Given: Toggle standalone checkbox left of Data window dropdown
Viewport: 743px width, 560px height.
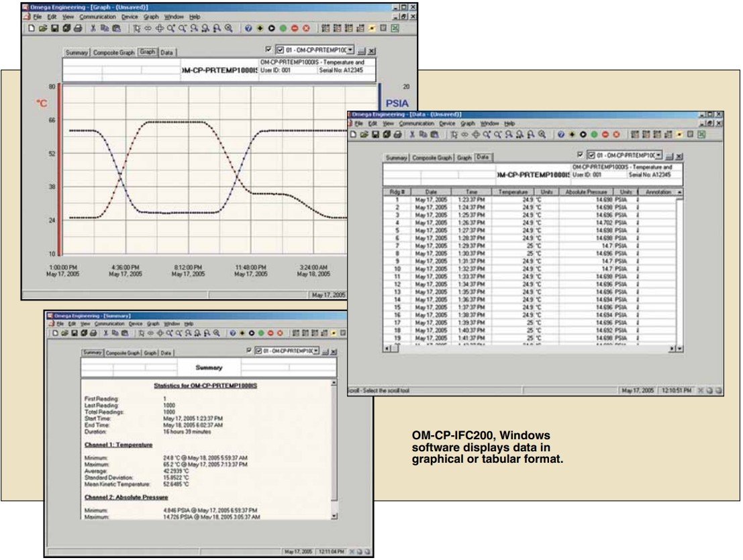Looking at the screenshot, I should tap(580, 155).
